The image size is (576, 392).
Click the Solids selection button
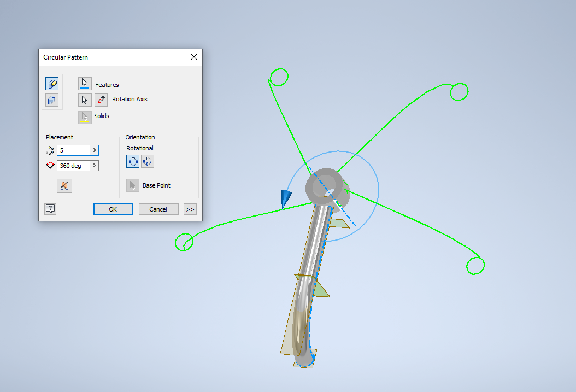tap(85, 116)
